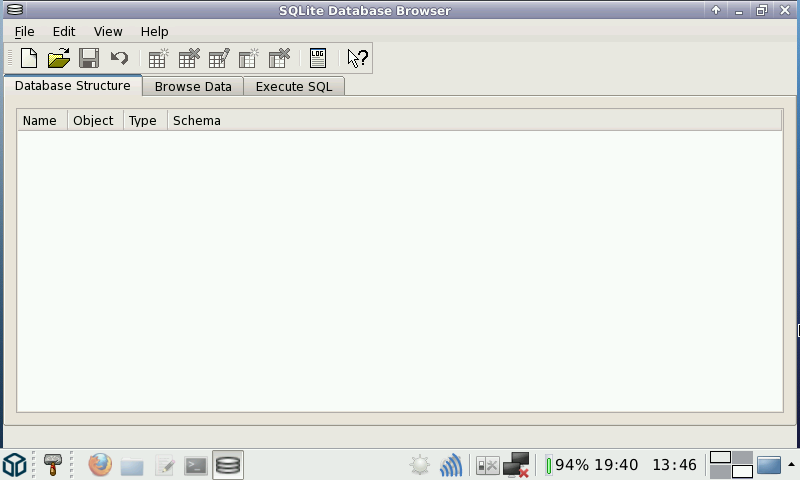Image resolution: width=800 pixels, height=480 pixels.
Task: Sort by the Type column header
Action: tap(145, 121)
